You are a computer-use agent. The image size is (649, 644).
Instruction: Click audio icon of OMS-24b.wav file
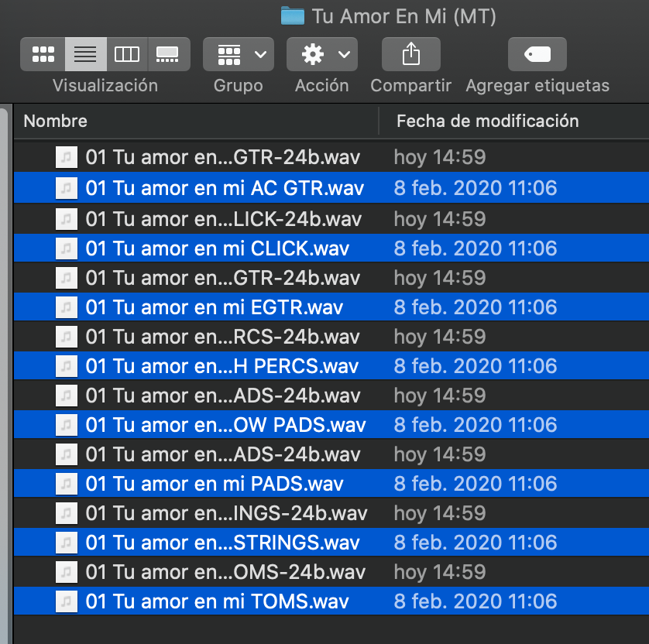[67, 571]
